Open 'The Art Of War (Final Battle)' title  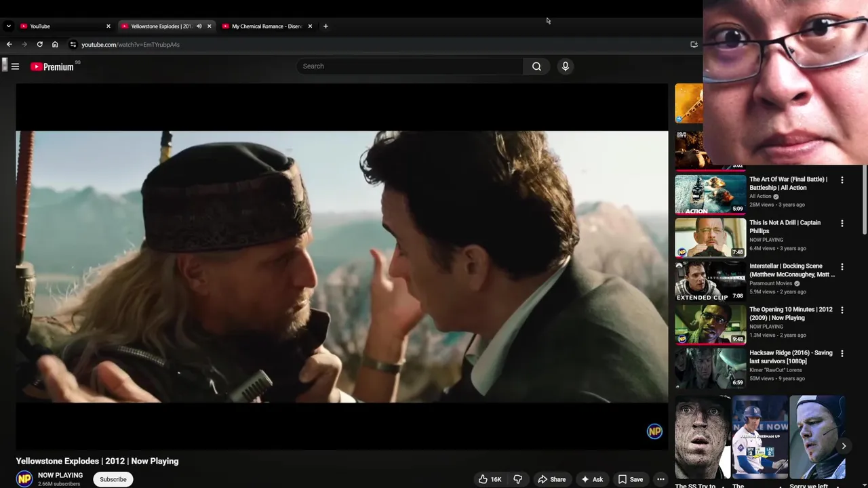[788, 184]
